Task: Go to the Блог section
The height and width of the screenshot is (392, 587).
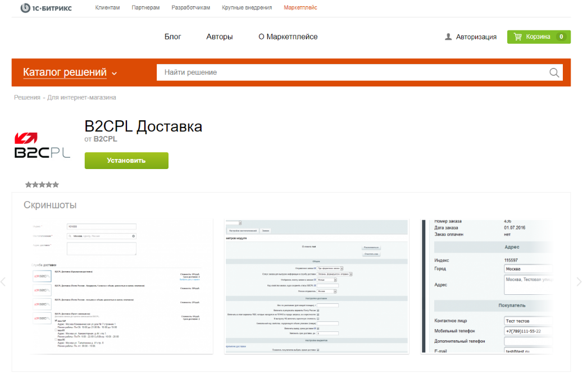Action: pos(172,37)
